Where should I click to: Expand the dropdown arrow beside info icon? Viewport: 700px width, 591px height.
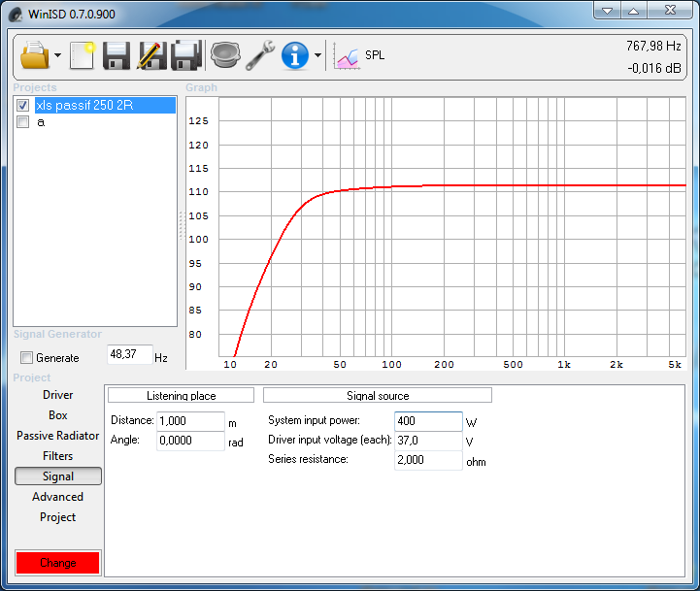pyautogui.click(x=317, y=55)
